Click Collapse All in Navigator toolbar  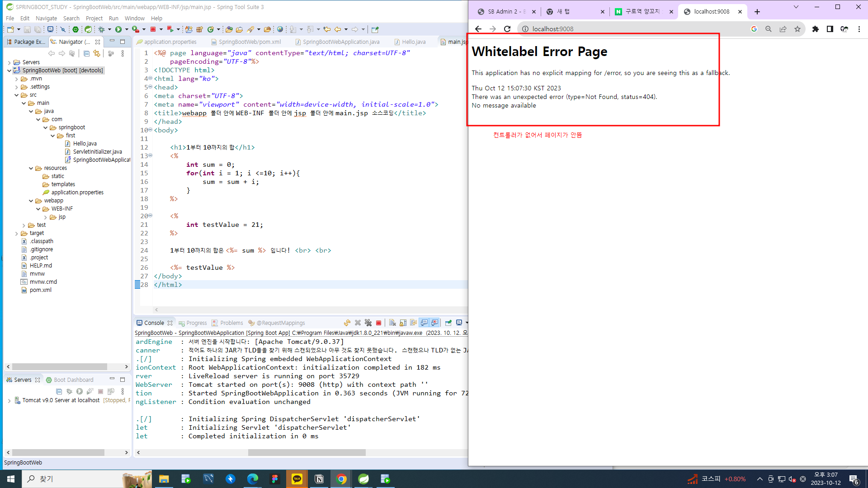click(86, 53)
